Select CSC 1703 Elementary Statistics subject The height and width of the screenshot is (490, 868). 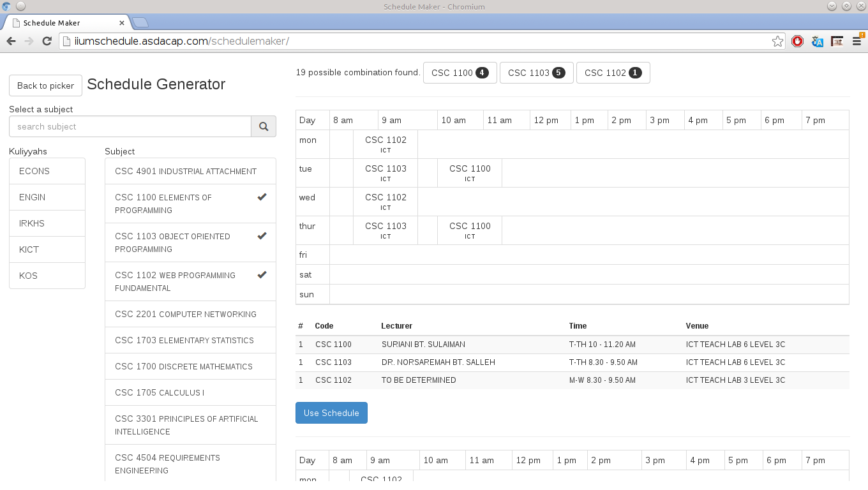click(x=190, y=340)
